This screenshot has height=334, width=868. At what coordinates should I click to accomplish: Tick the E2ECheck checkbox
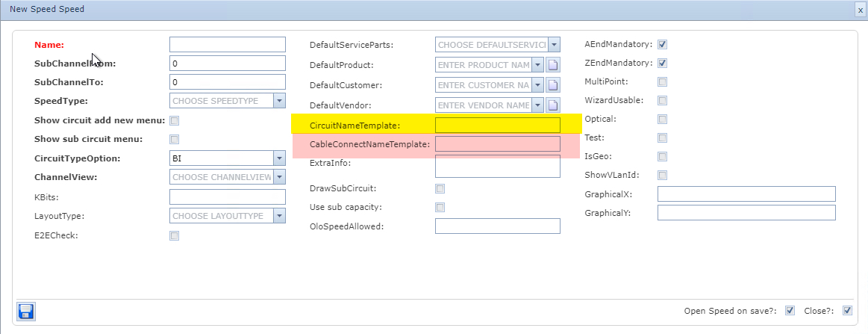pyautogui.click(x=174, y=236)
